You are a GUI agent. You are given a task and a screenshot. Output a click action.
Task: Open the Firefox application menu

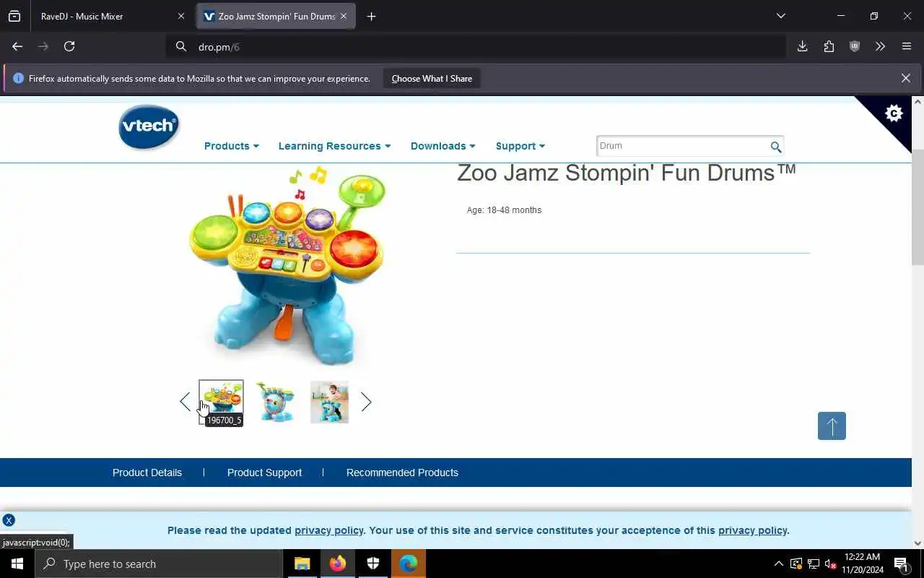pyautogui.click(x=907, y=46)
